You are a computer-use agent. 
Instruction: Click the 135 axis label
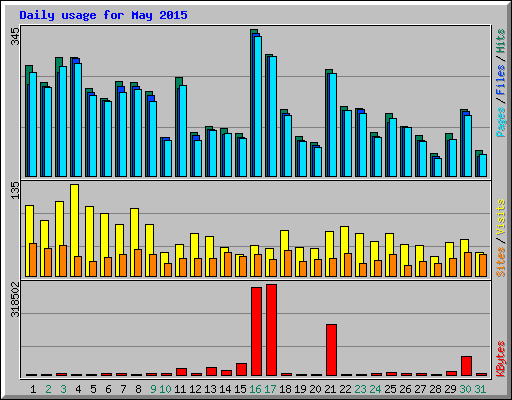click(x=16, y=191)
